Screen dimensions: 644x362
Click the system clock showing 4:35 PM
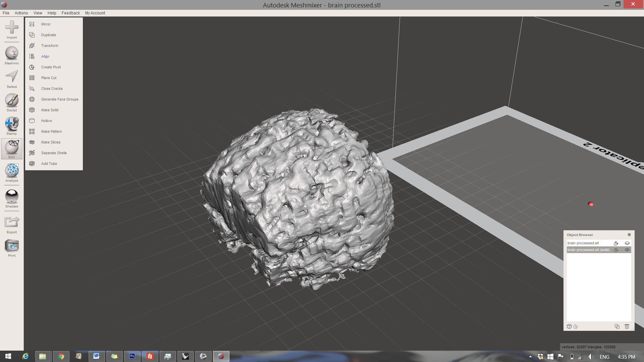(626, 357)
